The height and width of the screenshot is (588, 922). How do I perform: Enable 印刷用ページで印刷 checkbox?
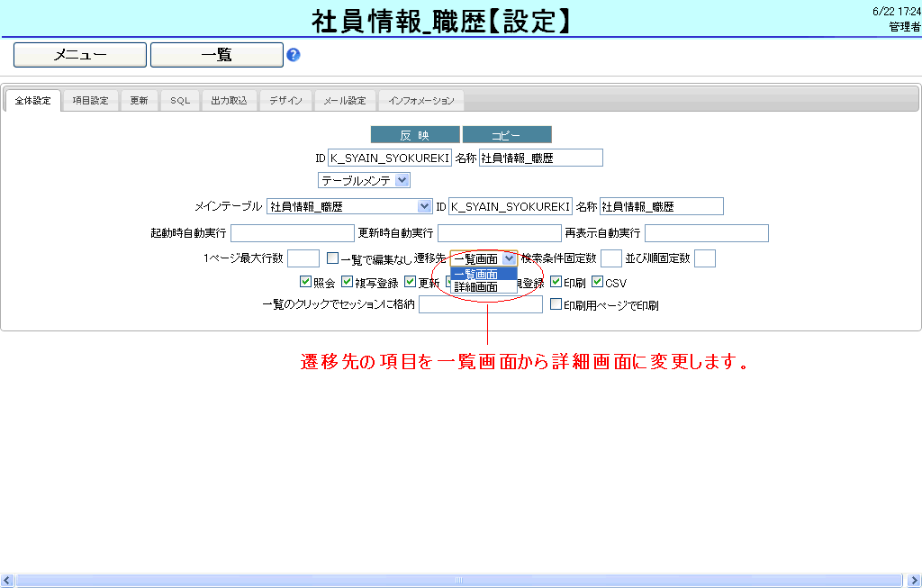[556, 305]
